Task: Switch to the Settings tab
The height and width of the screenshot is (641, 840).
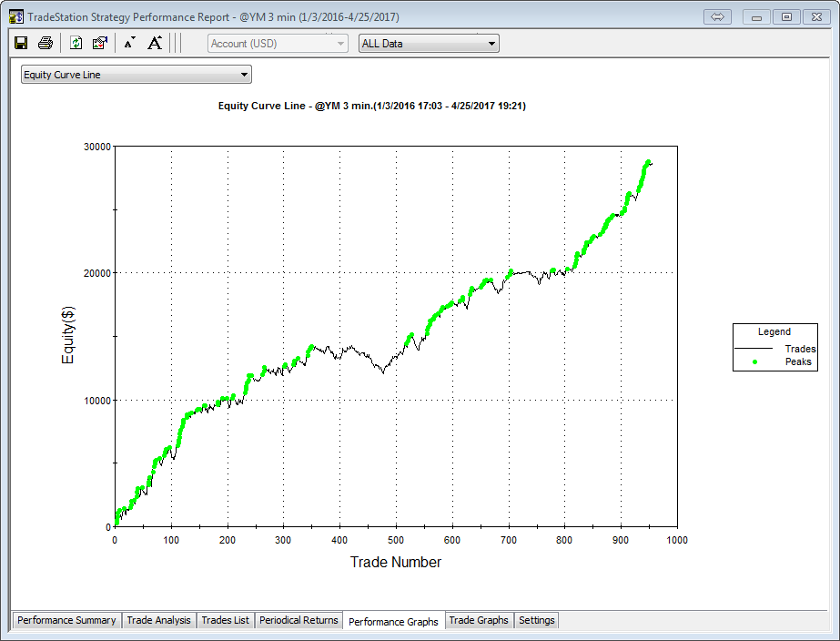Action: (536, 620)
